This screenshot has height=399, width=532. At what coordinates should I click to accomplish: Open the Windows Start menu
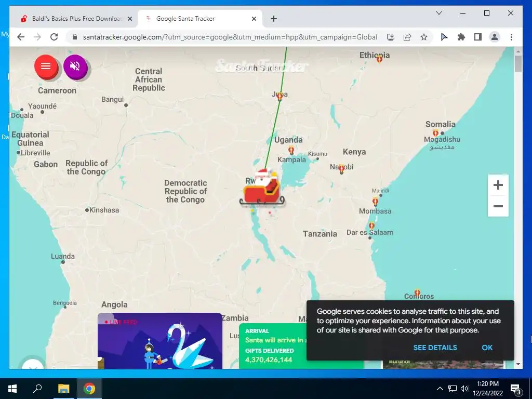[x=12, y=389]
